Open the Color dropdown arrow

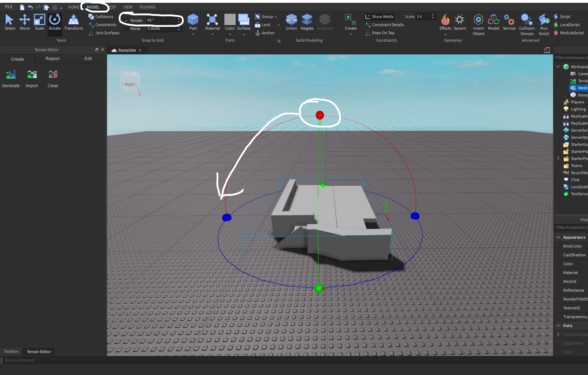pyautogui.click(x=230, y=35)
